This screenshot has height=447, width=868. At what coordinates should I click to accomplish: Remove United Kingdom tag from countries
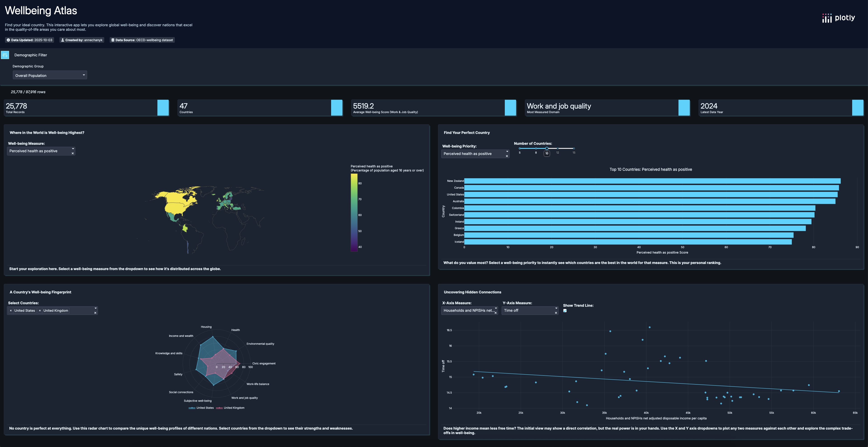click(40, 310)
